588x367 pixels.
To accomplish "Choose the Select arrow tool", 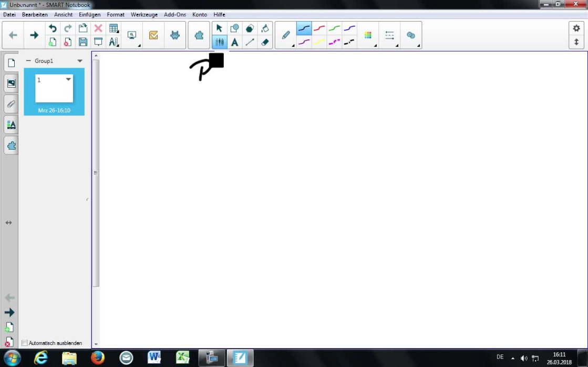I will (219, 28).
